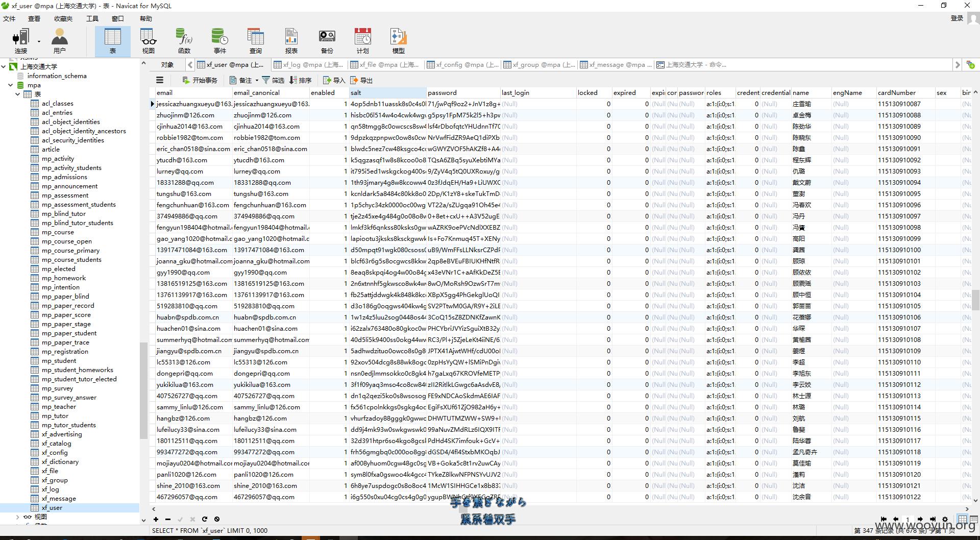Select the mp_student table in the tree

pos(59,361)
